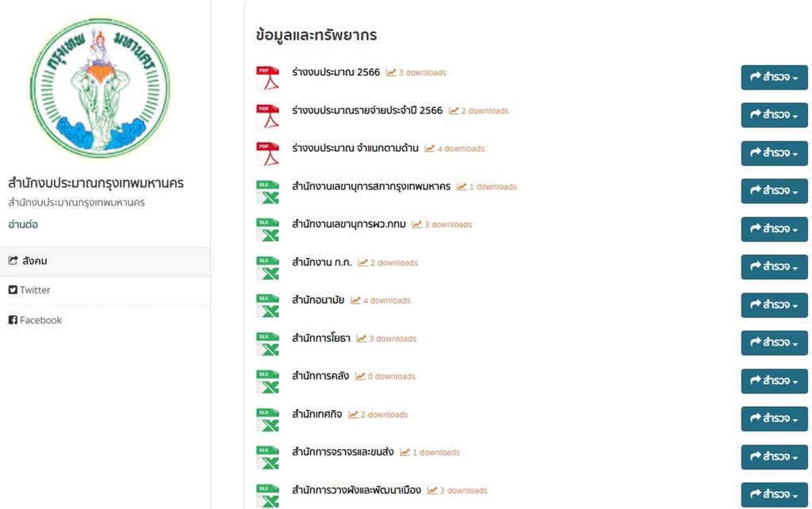
Task: Click XLS icon for สำนักเทศกิจ
Action: tap(268, 419)
